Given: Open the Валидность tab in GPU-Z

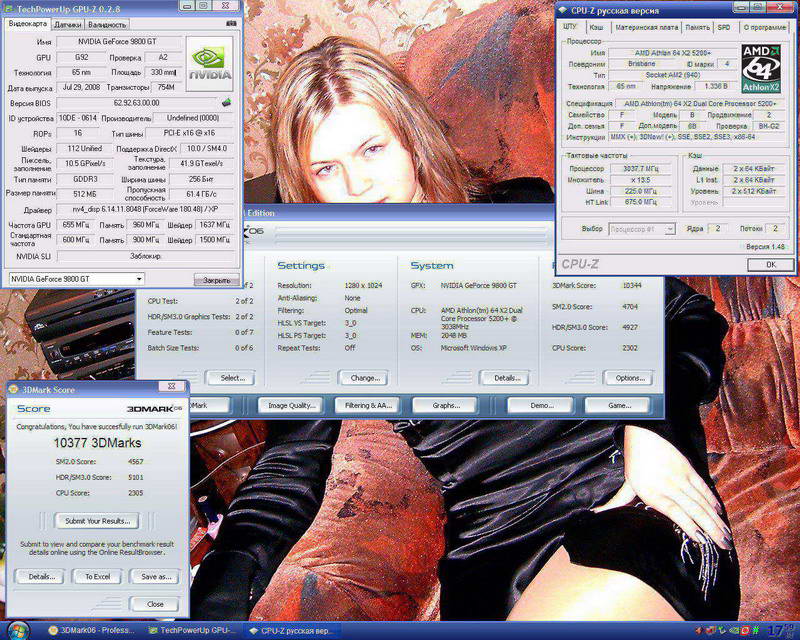Looking at the screenshot, I should tap(107, 23).
